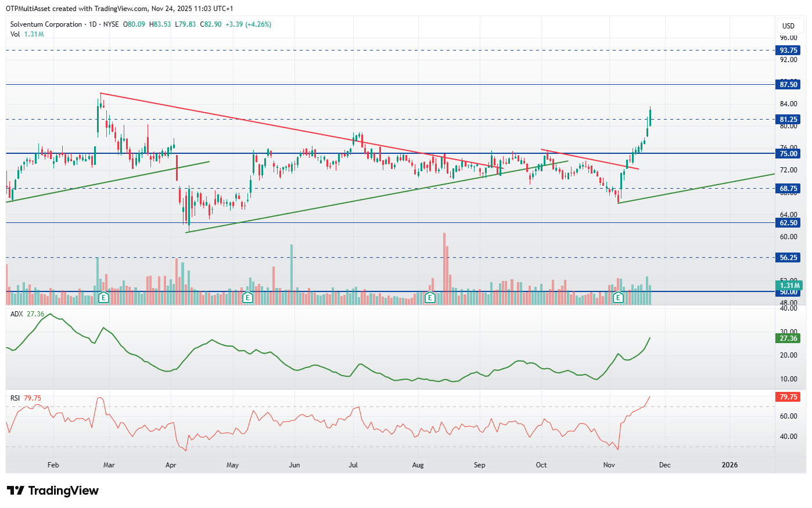This screenshot has width=812, height=508.
Task: Click the 64.00 price axis value
Action: click(788, 215)
